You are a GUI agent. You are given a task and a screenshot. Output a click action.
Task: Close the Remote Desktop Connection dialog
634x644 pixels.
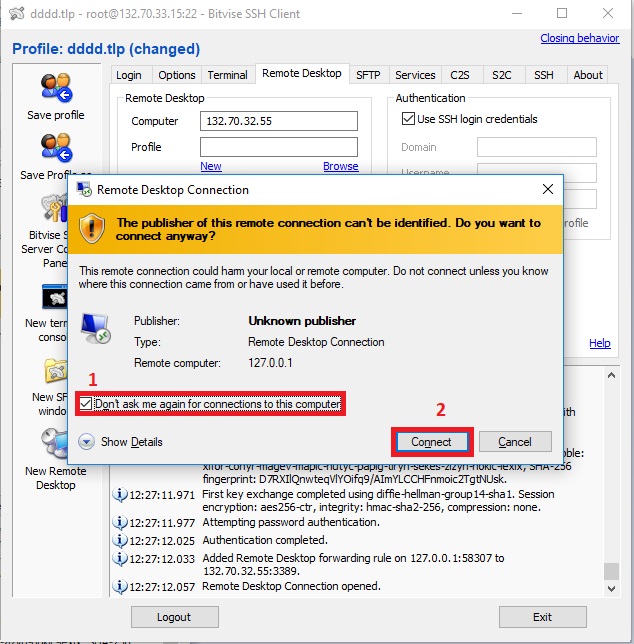click(548, 189)
